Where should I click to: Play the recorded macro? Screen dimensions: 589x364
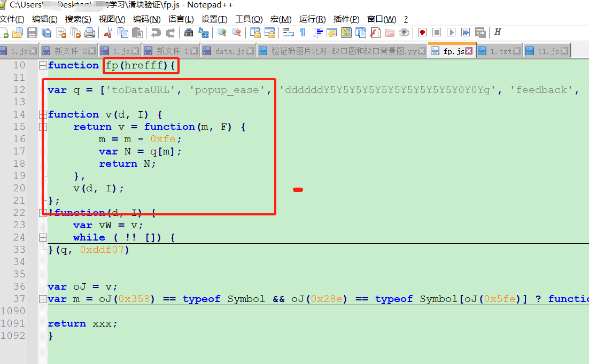(451, 32)
